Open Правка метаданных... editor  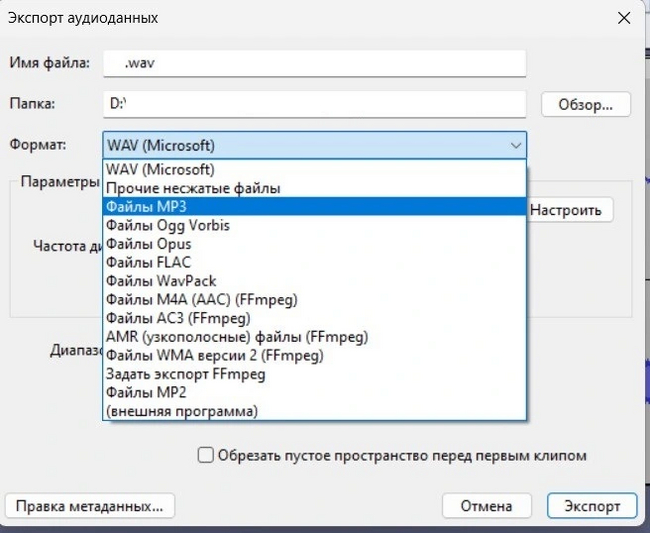(x=89, y=505)
